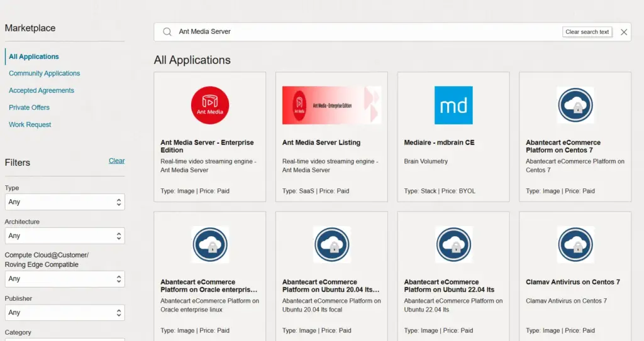
Task: Click the search magnifier icon
Action: (167, 32)
